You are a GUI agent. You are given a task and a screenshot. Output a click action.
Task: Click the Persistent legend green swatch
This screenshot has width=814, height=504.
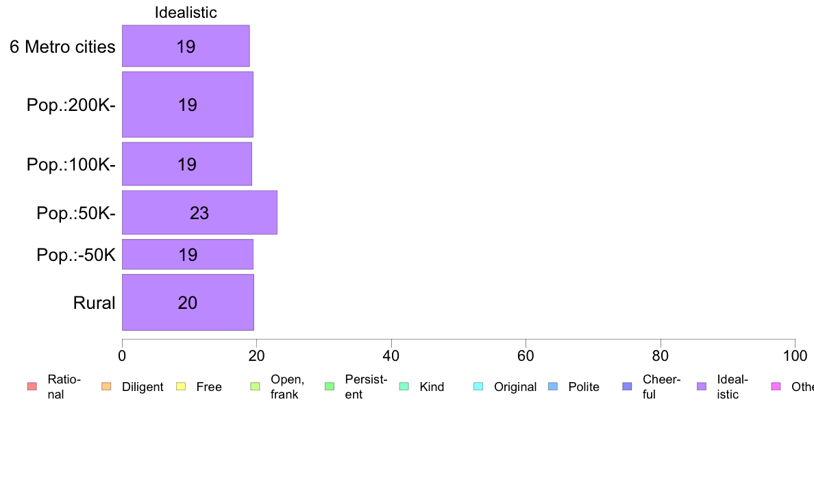tap(330, 387)
